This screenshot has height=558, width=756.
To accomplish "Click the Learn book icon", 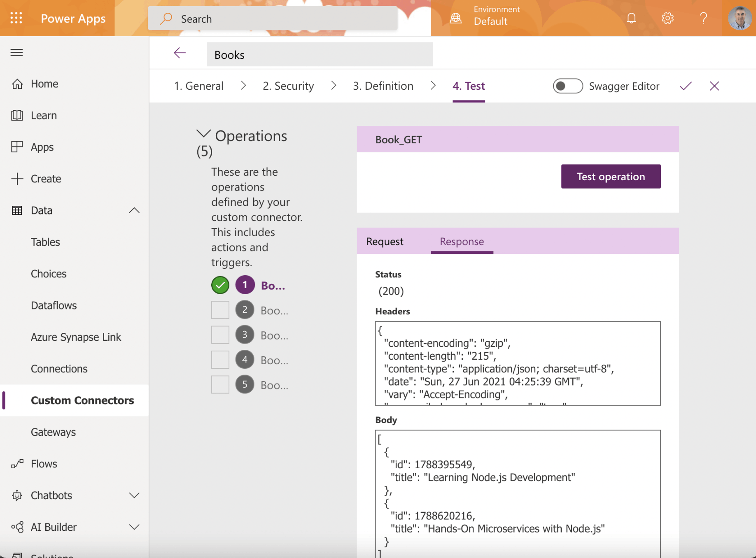I will pyautogui.click(x=17, y=115).
